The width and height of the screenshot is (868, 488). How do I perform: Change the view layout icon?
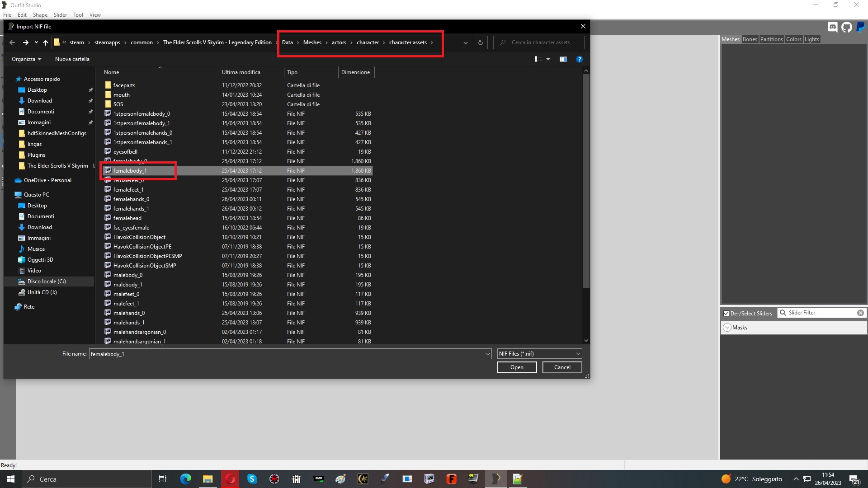tap(538, 59)
